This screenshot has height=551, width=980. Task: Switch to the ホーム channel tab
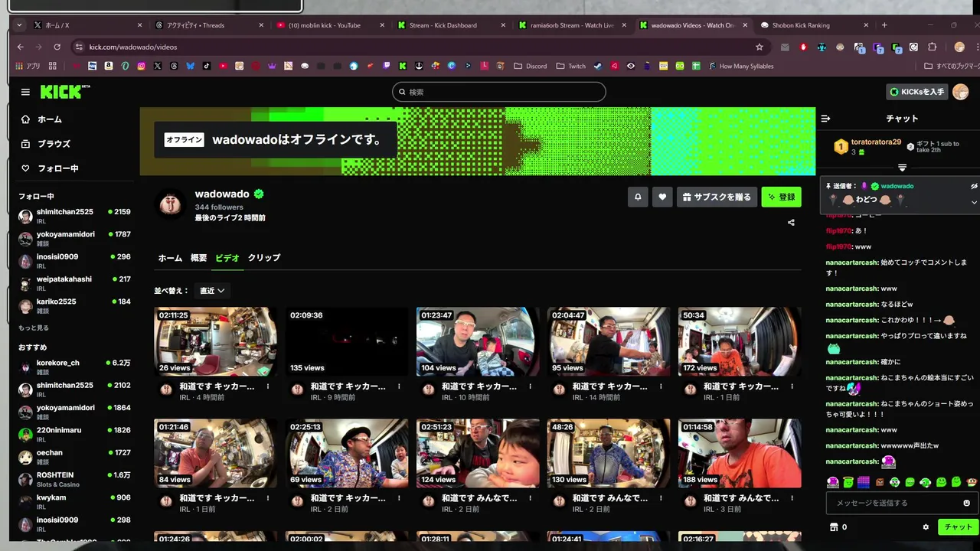point(170,258)
